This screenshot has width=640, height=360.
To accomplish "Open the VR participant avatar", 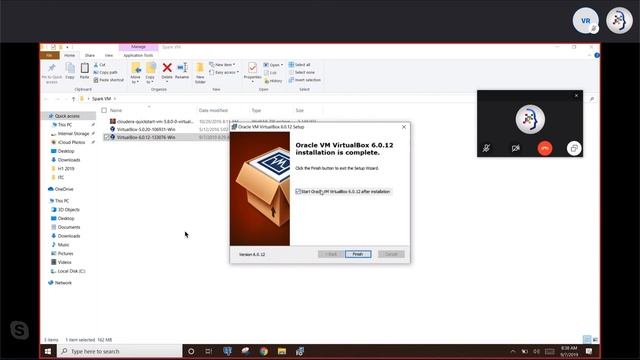I will 585,20.
